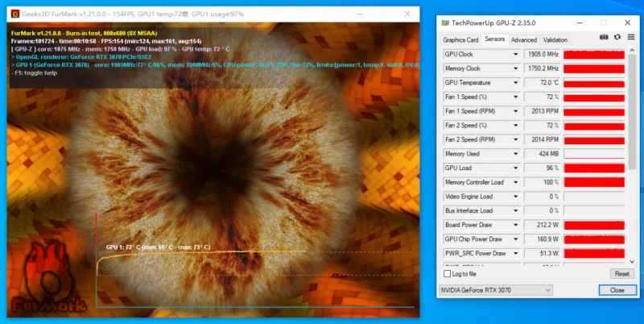Click the Reset button in GPU-Z
Screen dimensions: 644x324
pyautogui.click(x=621, y=273)
